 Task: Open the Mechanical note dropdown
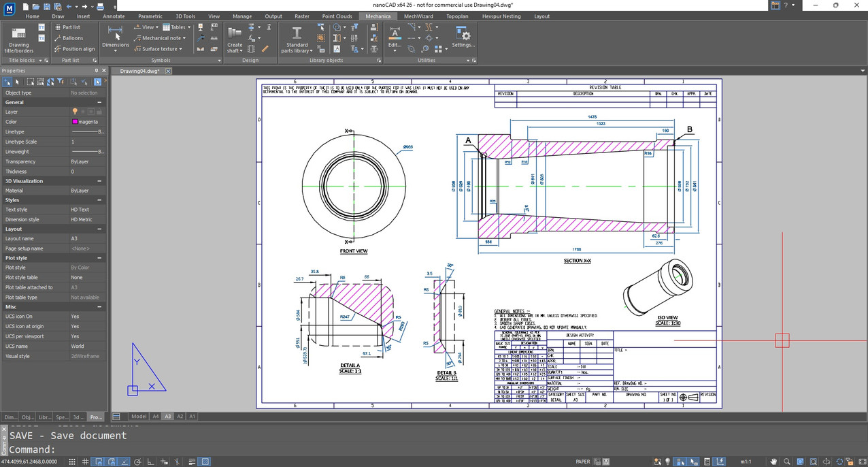click(x=160, y=38)
